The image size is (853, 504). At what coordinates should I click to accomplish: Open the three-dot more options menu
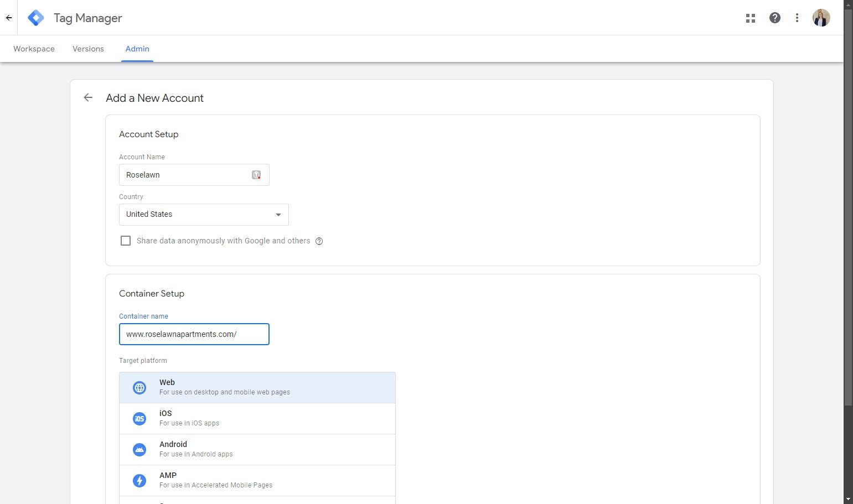[x=797, y=18]
